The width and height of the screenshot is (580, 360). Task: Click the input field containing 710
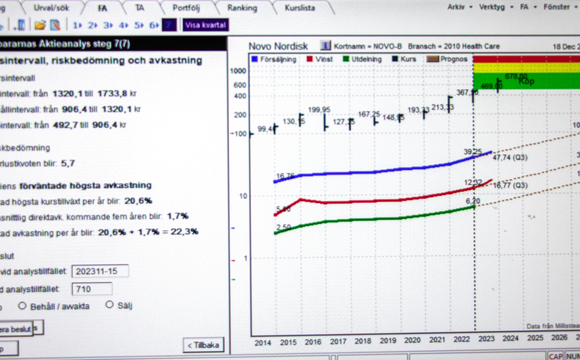pos(92,289)
